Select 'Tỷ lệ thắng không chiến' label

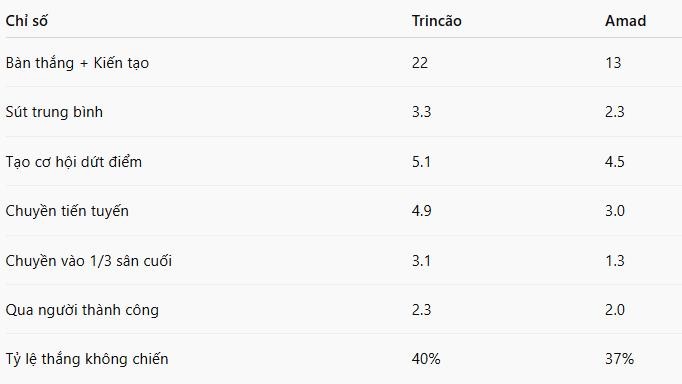point(87,359)
